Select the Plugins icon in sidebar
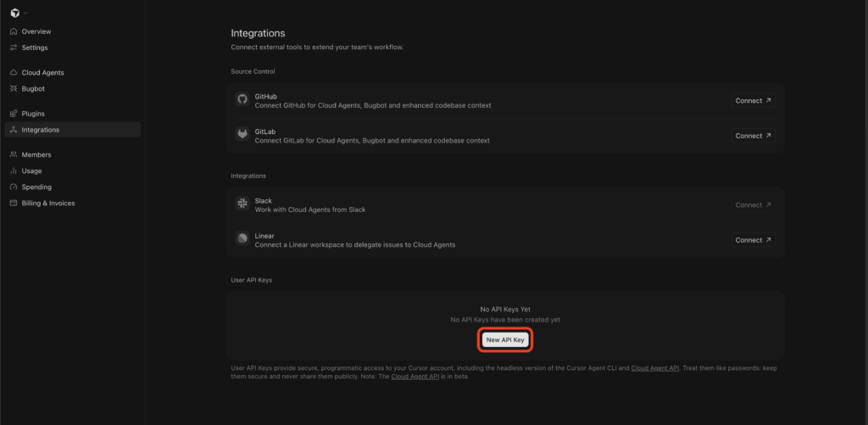Viewport: 868px width, 425px height. (x=14, y=114)
